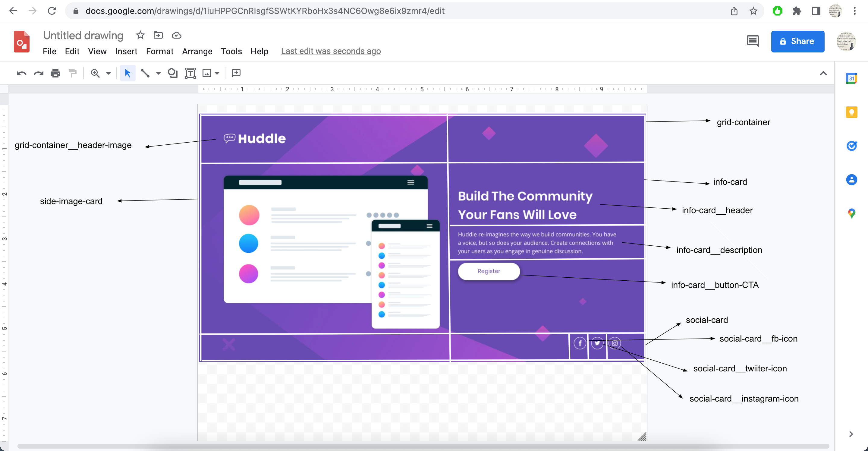Activate the Select arrow tool

[x=128, y=73]
